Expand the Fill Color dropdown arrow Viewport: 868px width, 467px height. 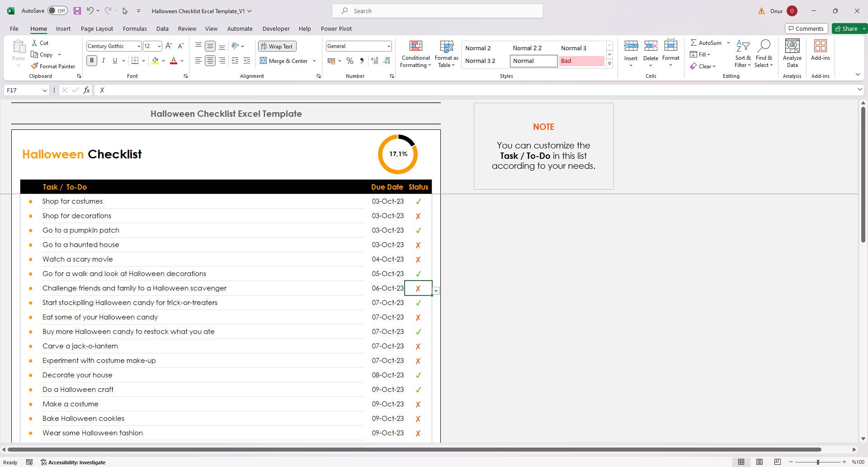[163, 61]
